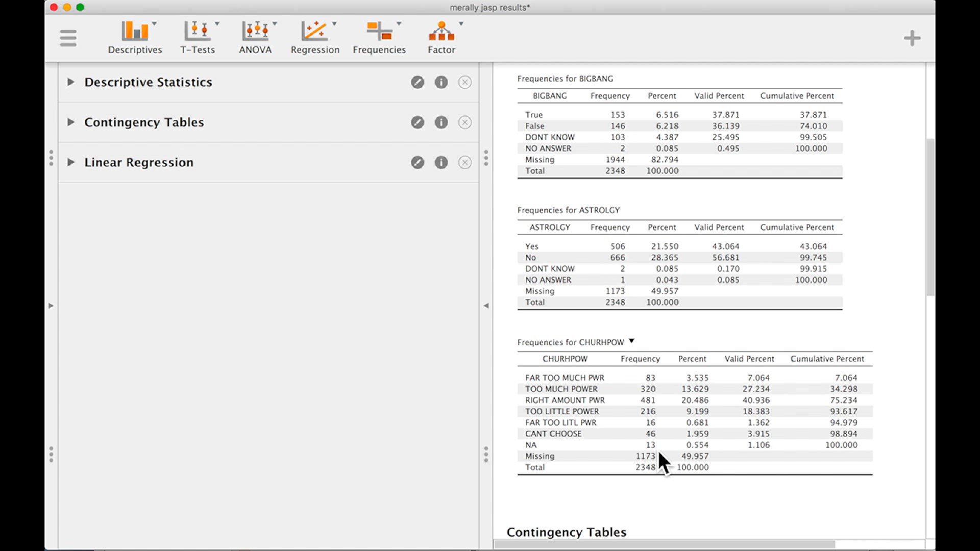
Task: Click the results horizontal scrollbar
Action: 665,544
